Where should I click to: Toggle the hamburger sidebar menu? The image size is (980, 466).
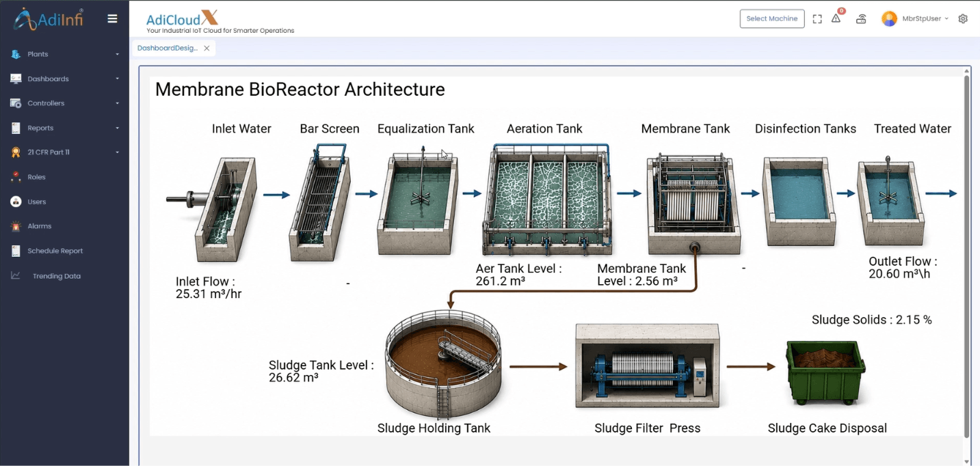pos(113,18)
